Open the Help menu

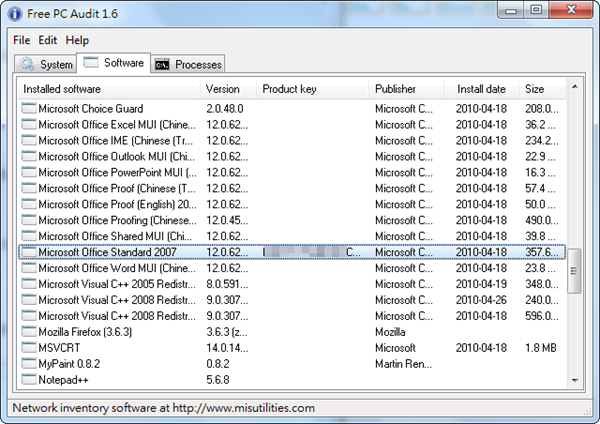point(77,40)
